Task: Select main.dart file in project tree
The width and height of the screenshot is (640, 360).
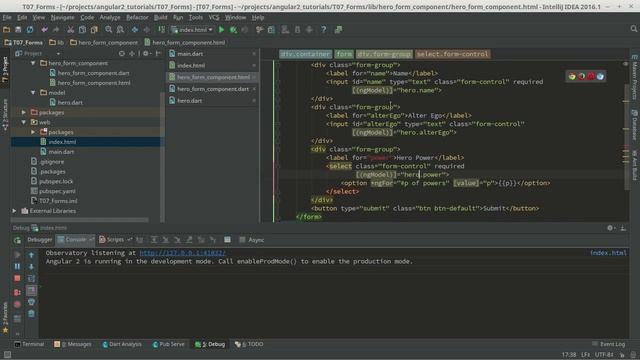Action: coord(61,152)
